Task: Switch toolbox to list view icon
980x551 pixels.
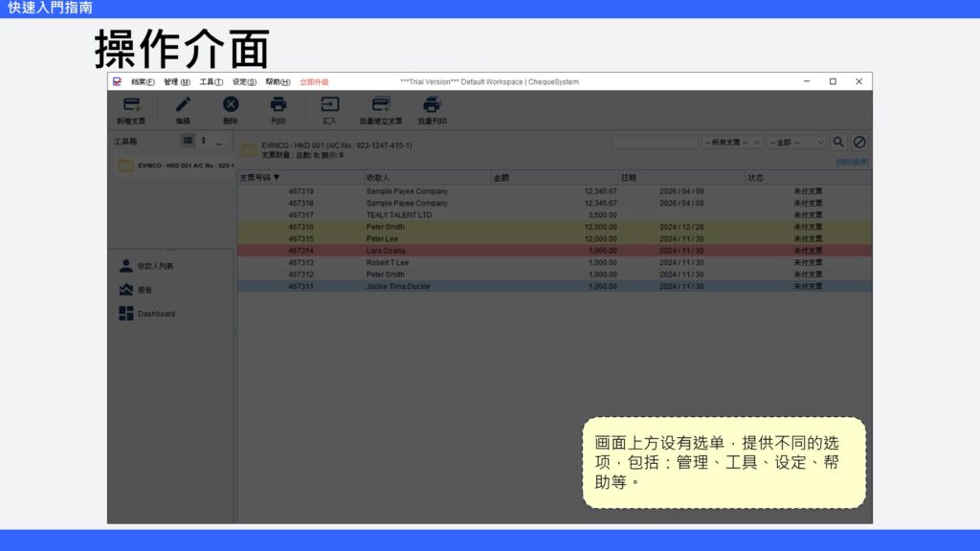Action: click(x=188, y=141)
